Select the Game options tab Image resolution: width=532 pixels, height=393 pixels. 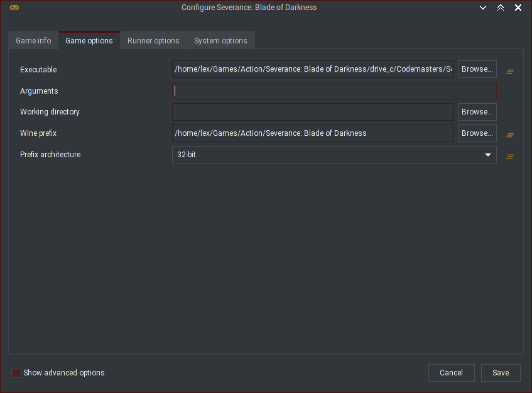(x=89, y=40)
